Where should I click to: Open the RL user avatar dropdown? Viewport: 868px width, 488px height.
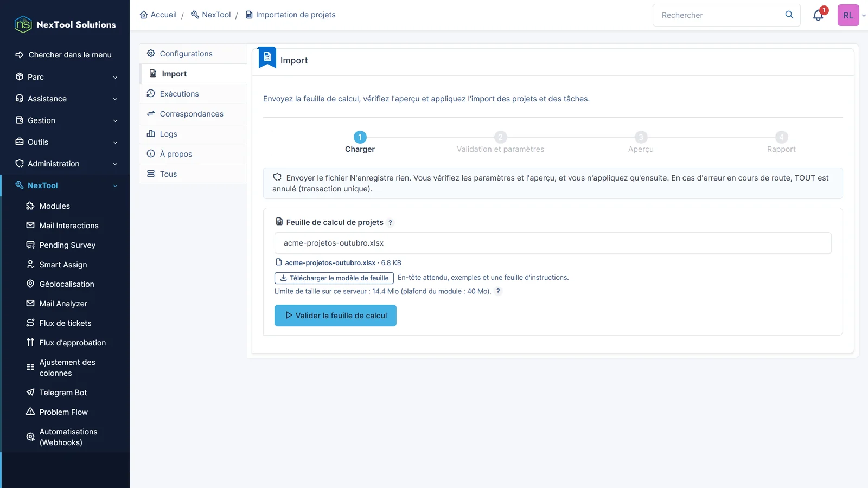852,15
